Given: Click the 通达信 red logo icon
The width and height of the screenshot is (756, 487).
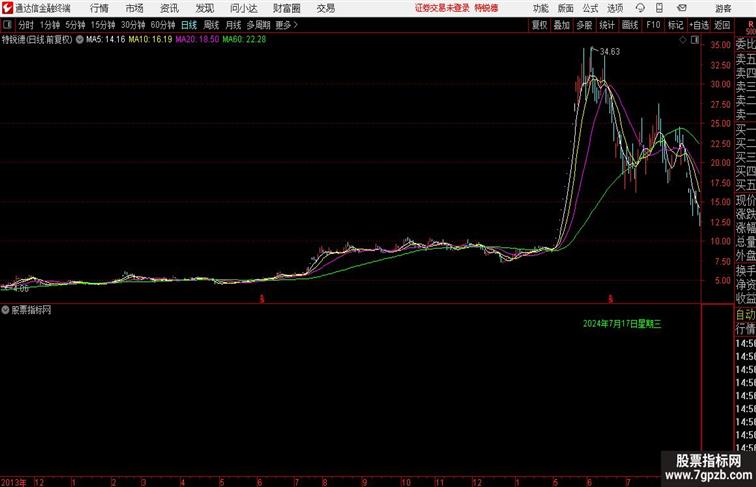Looking at the screenshot, I should click(x=7, y=8).
